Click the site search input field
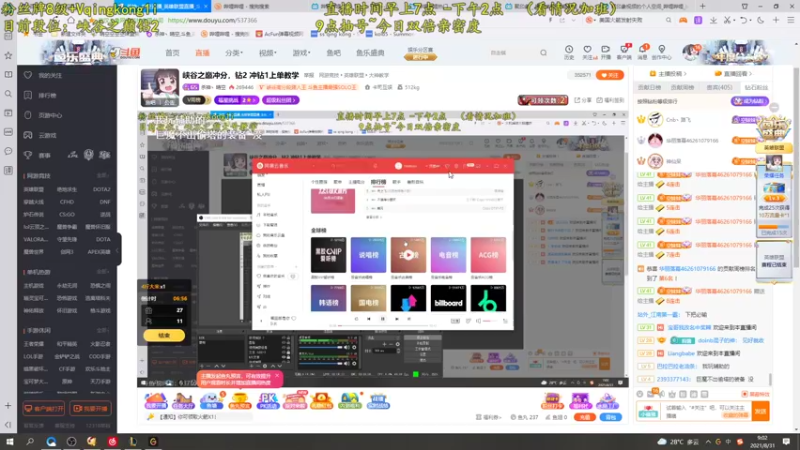This screenshot has width=800, height=450. pyautogui.click(x=513, y=53)
